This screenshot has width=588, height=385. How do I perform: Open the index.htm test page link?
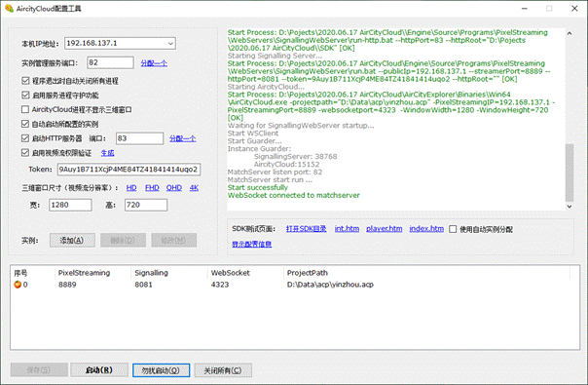click(426, 229)
